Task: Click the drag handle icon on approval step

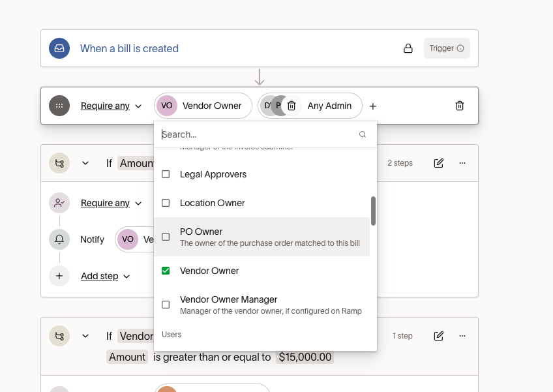Action: [x=59, y=106]
